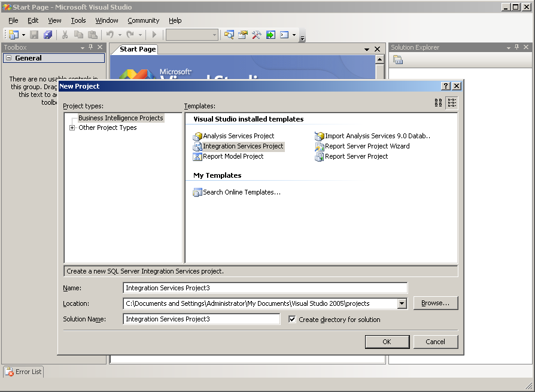Open Solution Explorer from the toolbar
Screen dimensions: 535x392
[229, 35]
